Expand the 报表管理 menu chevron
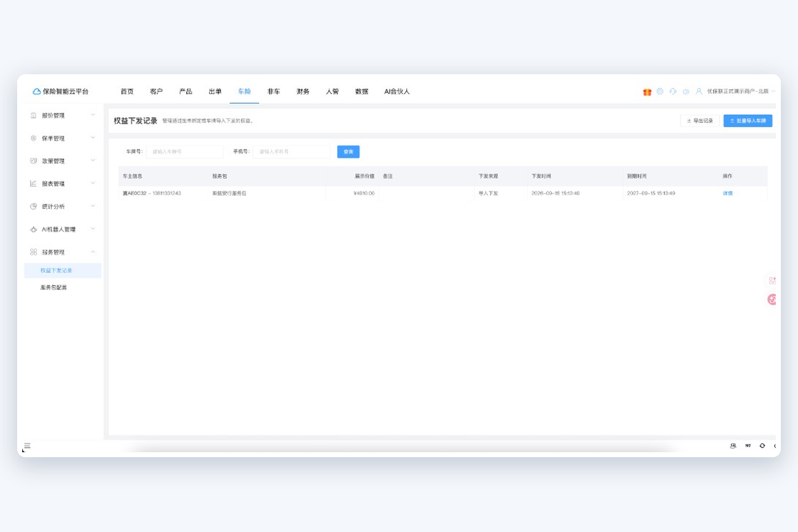 (93, 183)
